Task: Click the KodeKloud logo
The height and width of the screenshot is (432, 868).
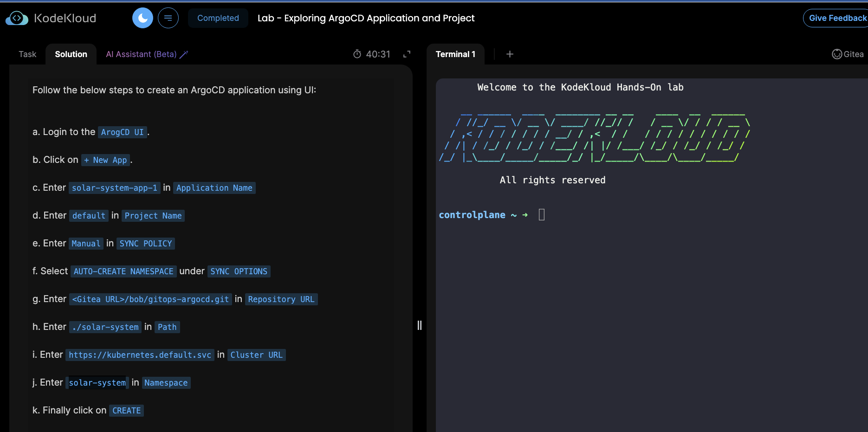Action: [x=51, y=18]
